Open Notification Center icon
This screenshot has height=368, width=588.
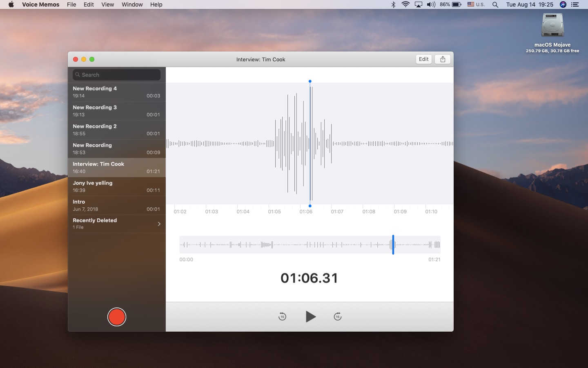coord(575,4)
